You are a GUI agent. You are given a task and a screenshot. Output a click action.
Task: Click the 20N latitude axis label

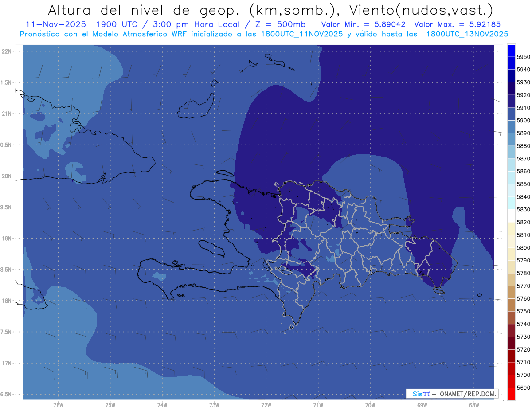(7, 176)
